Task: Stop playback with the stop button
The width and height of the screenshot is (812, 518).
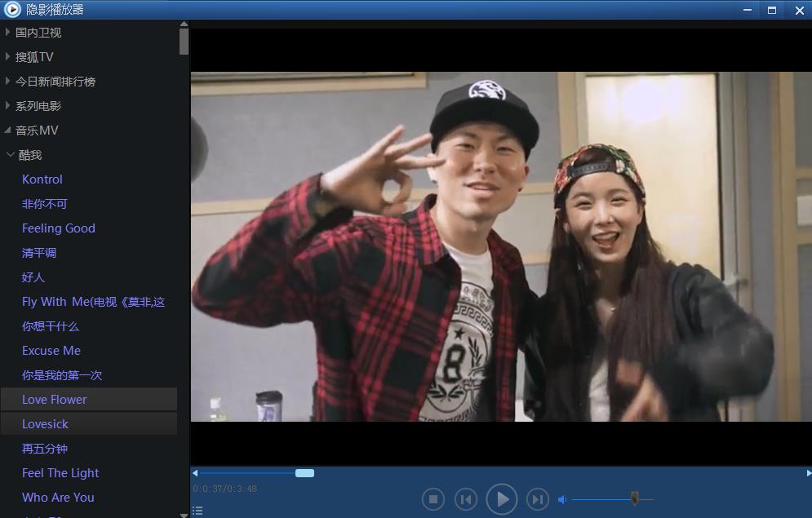Action: pyautogui.click(x=433, y=499)
